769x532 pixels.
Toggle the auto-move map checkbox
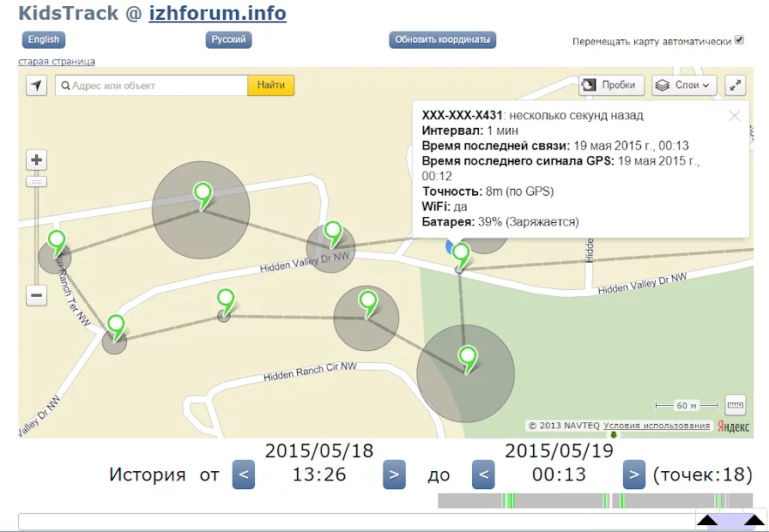(x=739, y=40)
